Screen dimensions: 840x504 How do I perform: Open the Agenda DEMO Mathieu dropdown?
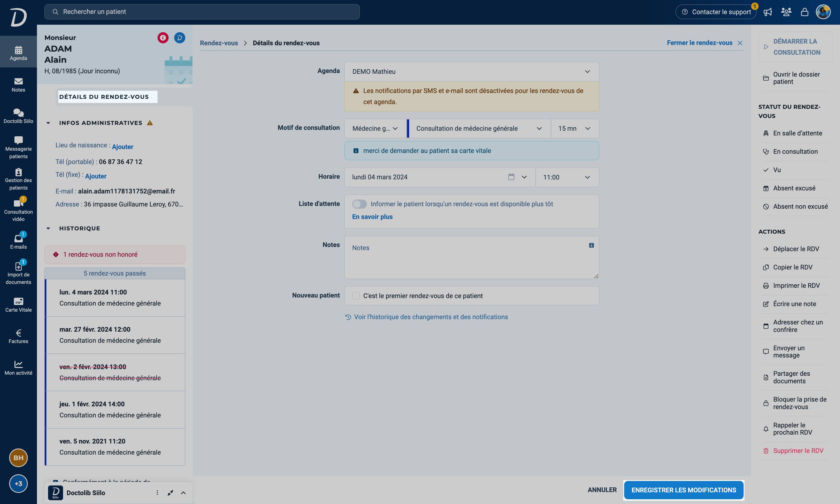point(471,72)
